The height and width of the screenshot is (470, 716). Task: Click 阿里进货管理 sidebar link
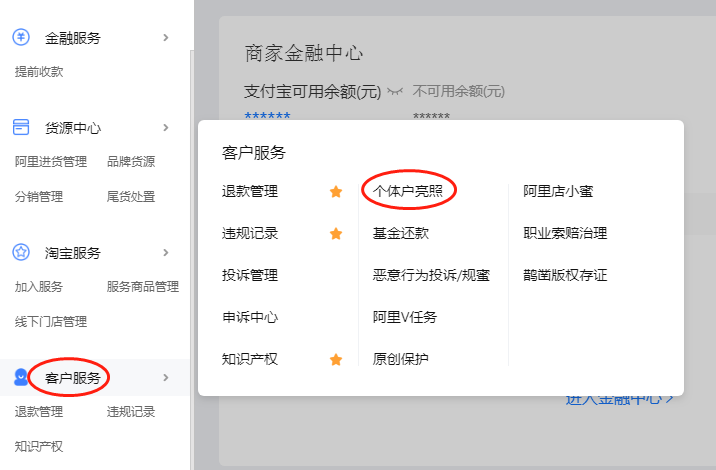pyautogui.click(x=51, y=162)
